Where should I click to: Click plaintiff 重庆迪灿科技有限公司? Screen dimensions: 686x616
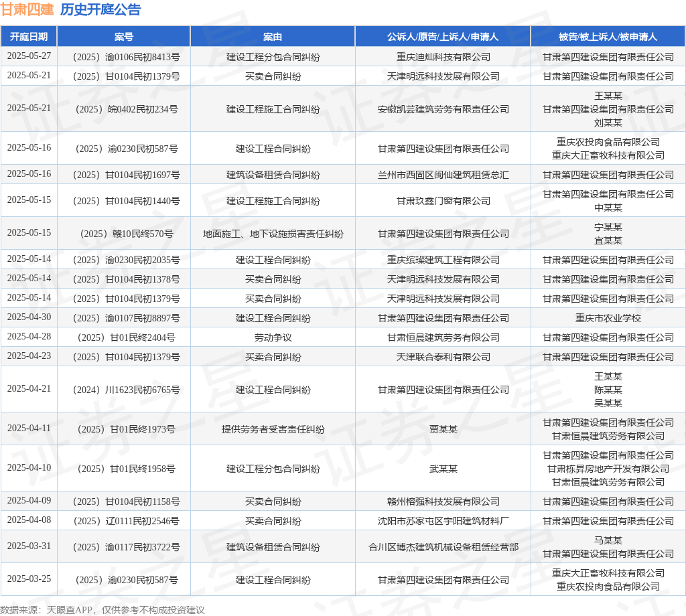click(x=443, y=57)
